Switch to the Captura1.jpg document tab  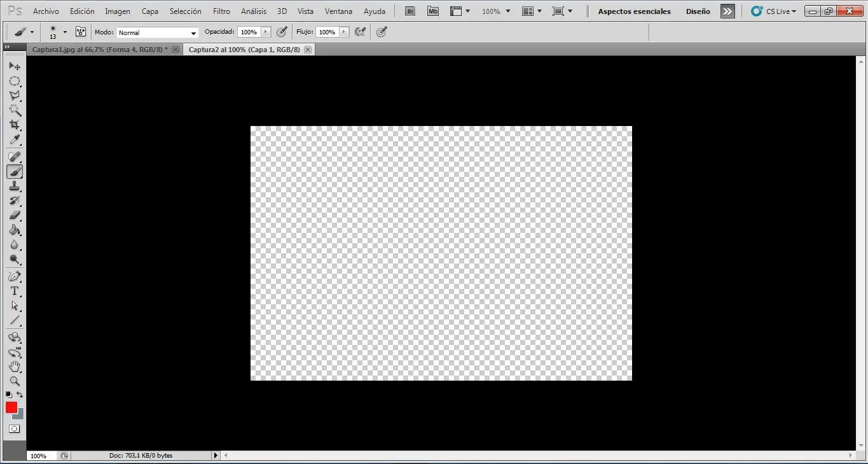pyautogui.click(x=99, y=49)
